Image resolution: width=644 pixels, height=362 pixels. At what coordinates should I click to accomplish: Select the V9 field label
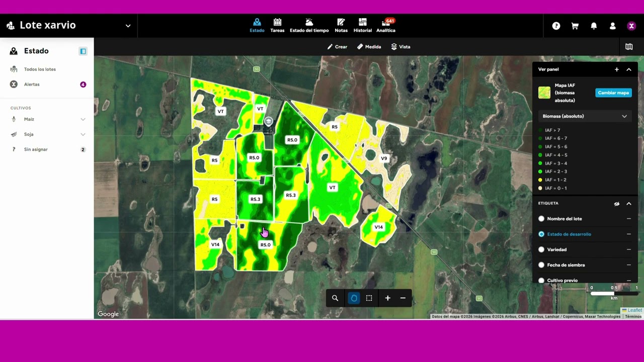[x=384, y=158]
